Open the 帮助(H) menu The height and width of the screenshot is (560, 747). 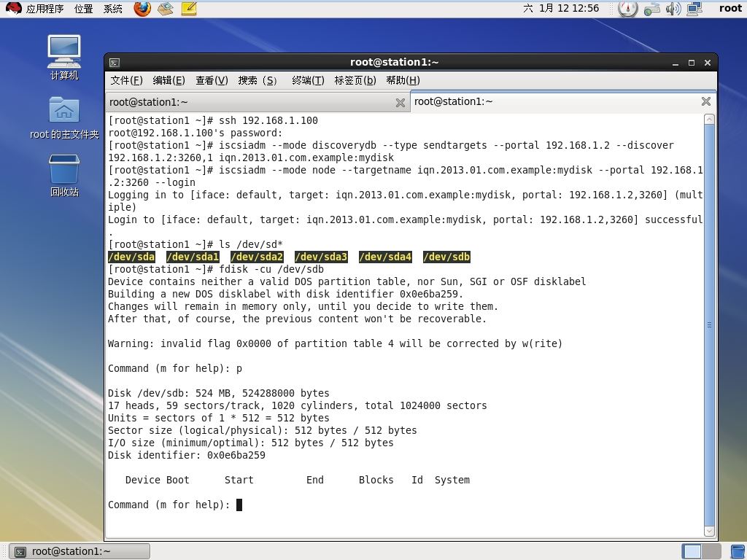coord(403,80)
